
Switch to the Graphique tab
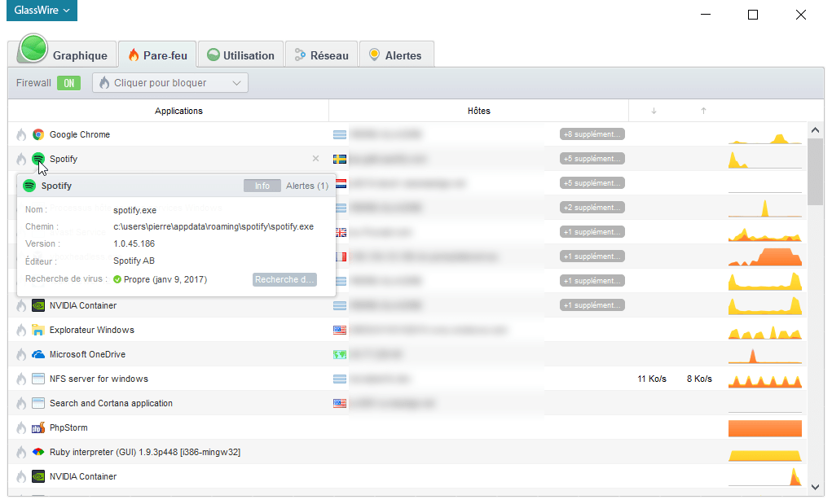coord(63,54)
